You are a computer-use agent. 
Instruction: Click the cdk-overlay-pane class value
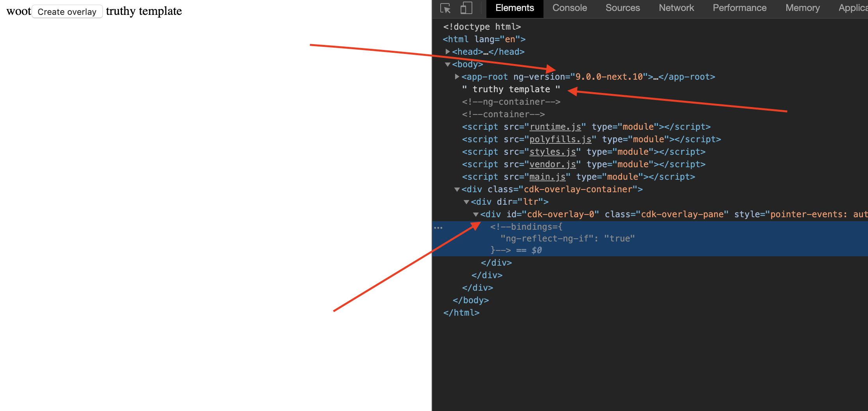point(682,214)
